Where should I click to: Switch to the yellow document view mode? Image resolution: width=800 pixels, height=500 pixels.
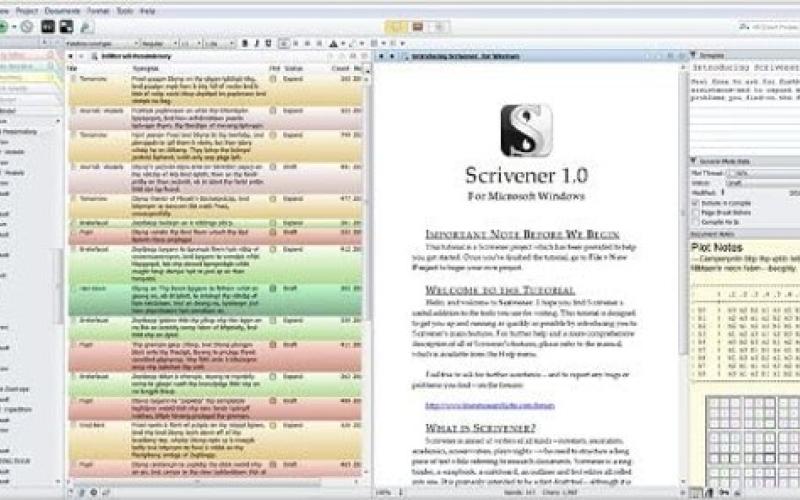[395, 27]
